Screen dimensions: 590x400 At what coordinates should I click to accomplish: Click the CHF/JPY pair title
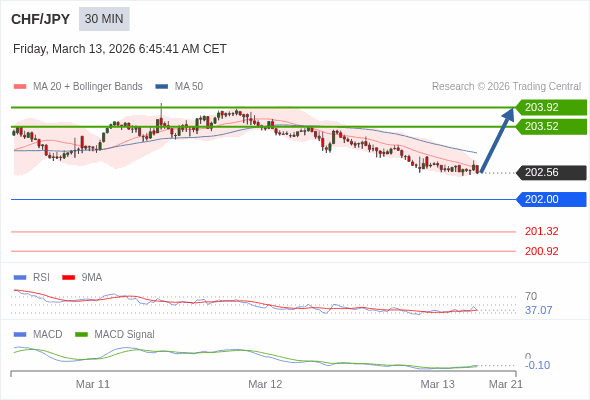(41, 19)
